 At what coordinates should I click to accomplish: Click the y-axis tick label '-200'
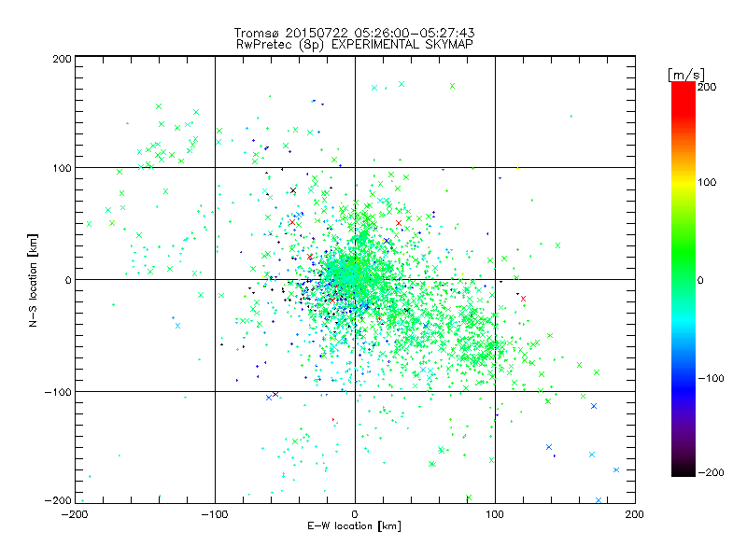coord(58,500)
